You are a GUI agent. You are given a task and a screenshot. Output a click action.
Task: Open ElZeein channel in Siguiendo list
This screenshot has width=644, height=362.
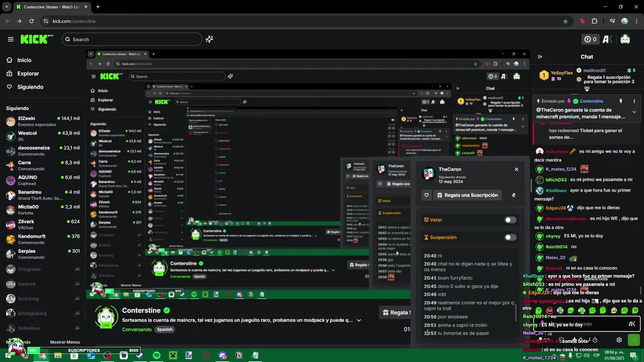(43, 121)
